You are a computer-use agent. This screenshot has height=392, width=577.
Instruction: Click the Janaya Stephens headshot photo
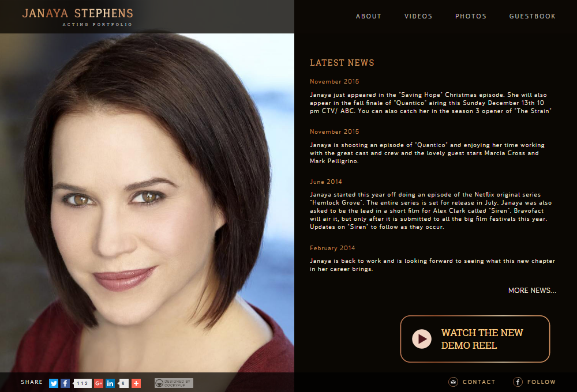pos(147,202)
